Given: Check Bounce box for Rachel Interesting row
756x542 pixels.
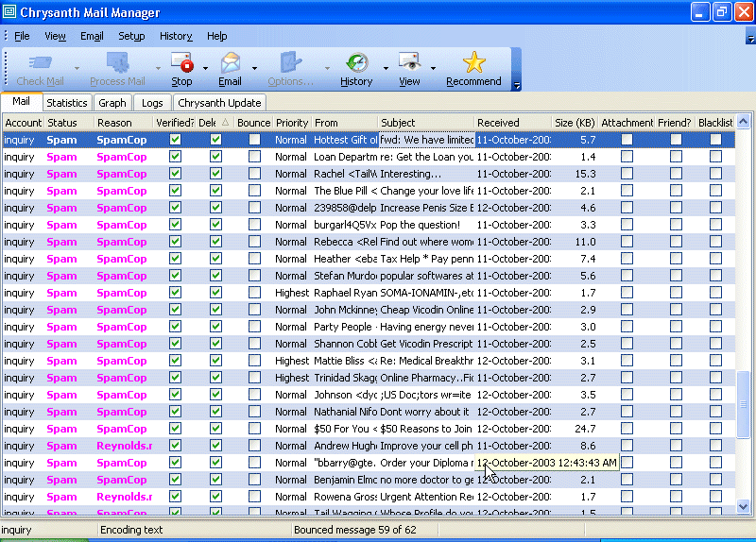Looking at the screenshot, I should pyautogui.click(x=254, y=174).
